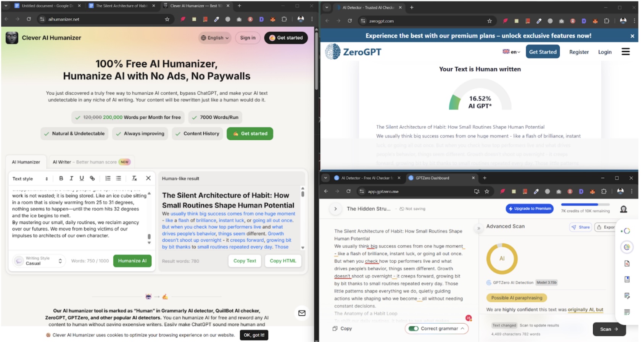Open tab search dropdown in aihumanizer window

pos(6,6)
